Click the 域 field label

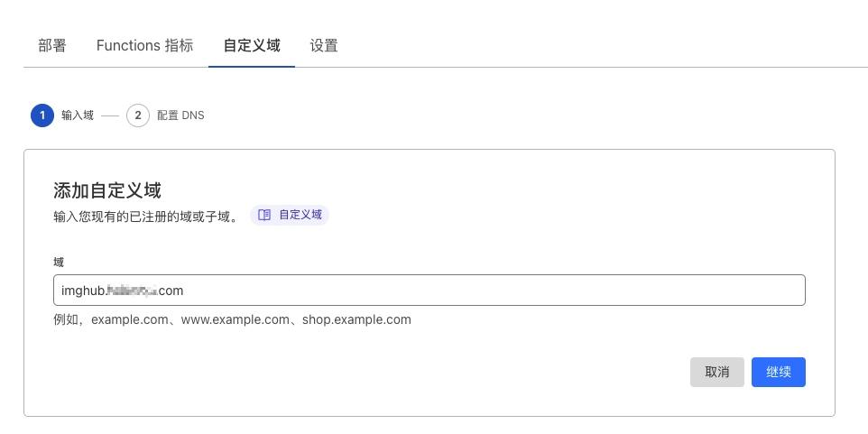[x=59, y=262]
